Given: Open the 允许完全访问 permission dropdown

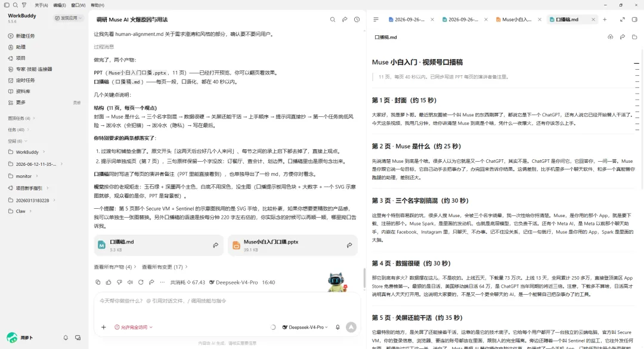Looking at the screenshot, I should (x=134, y=327).
